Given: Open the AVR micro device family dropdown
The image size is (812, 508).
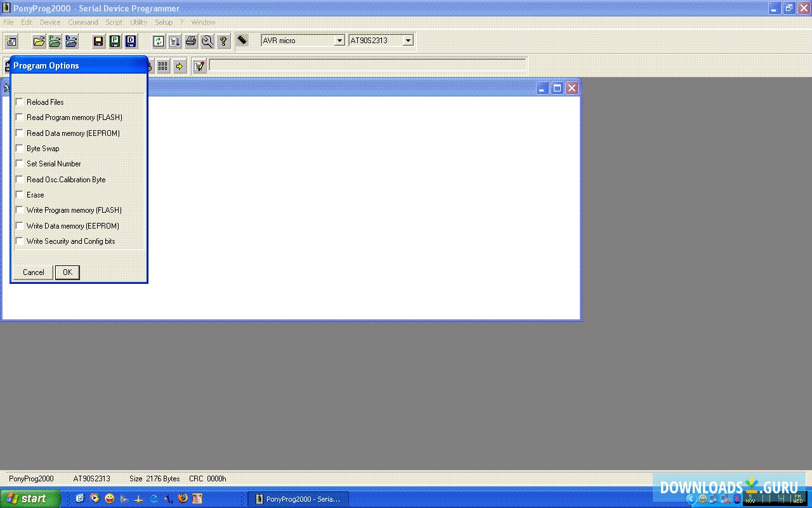Looking at the screenshot, I should click(x=340, y=40).
